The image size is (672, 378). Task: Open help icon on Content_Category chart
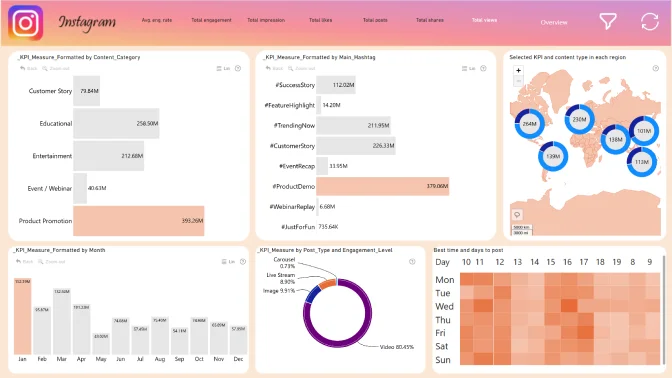238,68
